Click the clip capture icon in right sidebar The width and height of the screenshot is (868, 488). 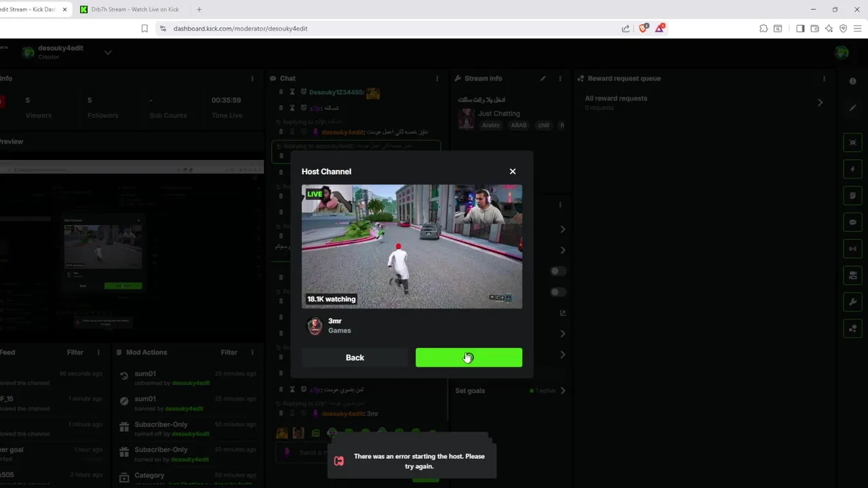click(852, 142)
